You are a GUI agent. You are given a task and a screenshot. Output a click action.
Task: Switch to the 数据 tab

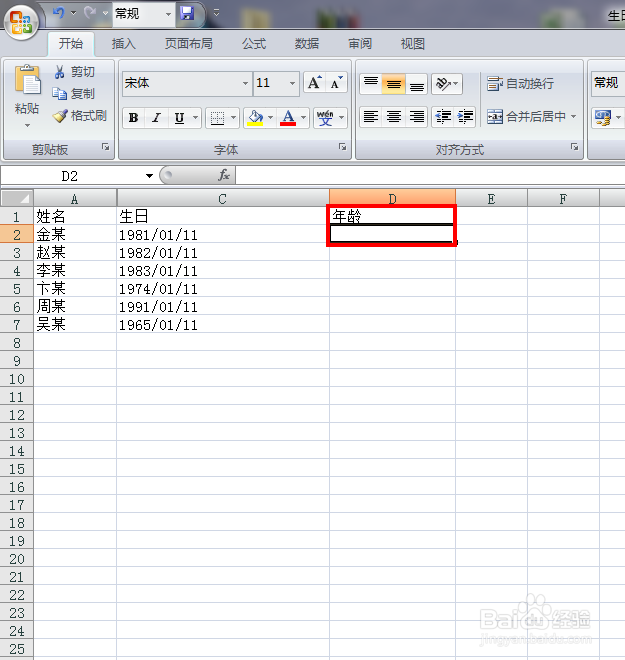tap(307, 43)
